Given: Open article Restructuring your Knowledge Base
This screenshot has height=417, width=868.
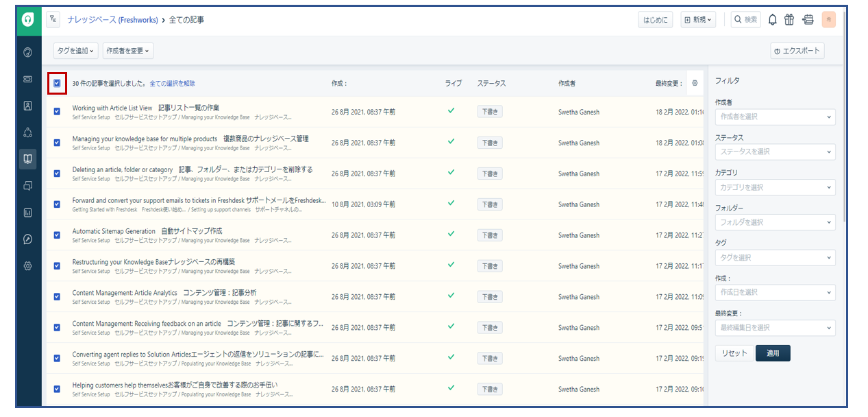Looking at the screenshot, I should (153, 262).
